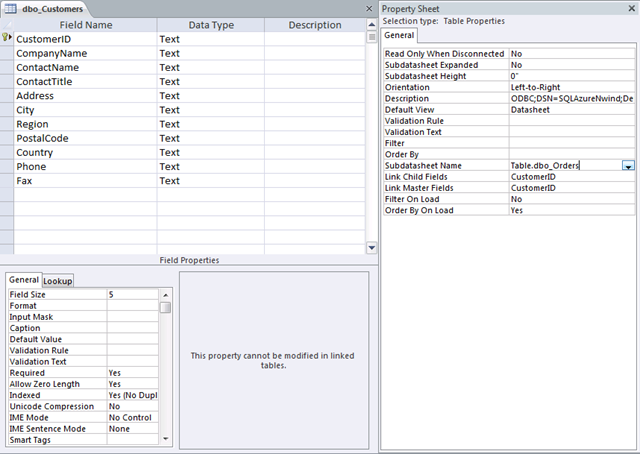This screenshot has height=454, width=640.
Task: Switch to the Lookup tab
Action: (x=57, y=281)
